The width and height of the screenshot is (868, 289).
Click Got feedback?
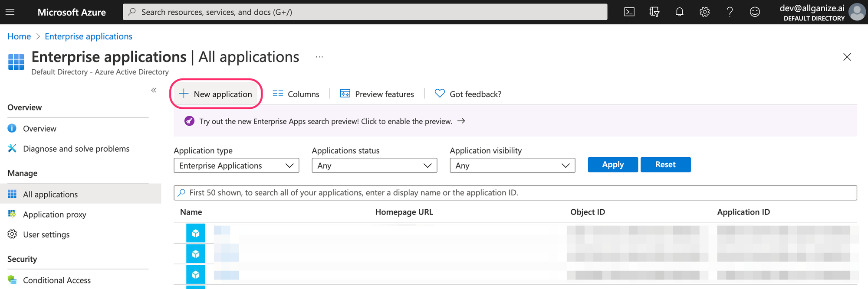coord(468,94)
